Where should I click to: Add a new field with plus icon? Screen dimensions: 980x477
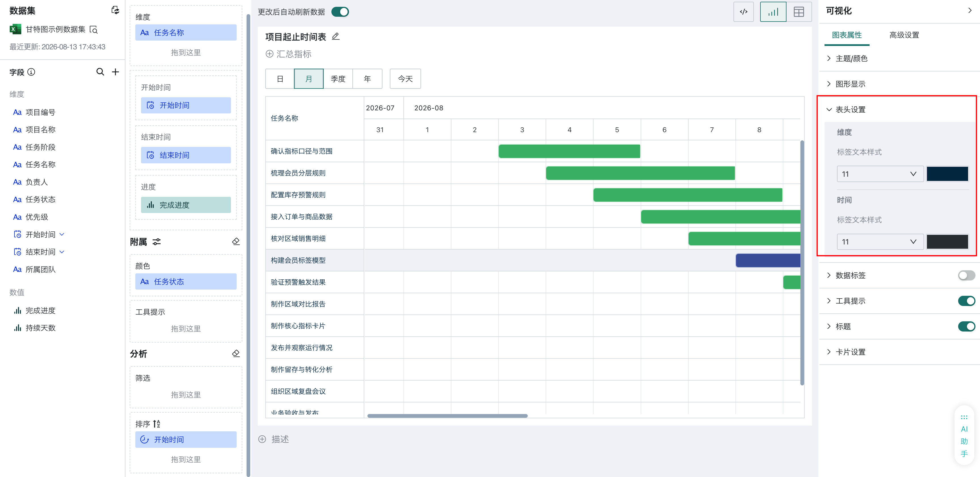115,72
